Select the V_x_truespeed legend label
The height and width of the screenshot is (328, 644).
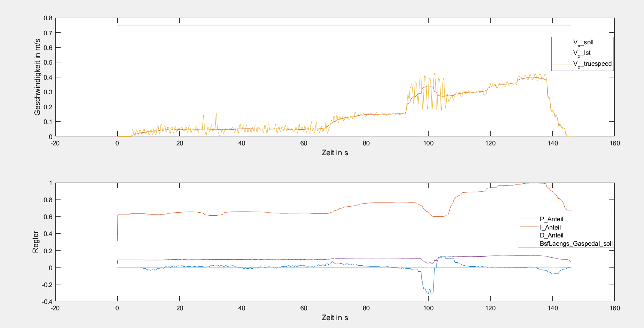592,64
